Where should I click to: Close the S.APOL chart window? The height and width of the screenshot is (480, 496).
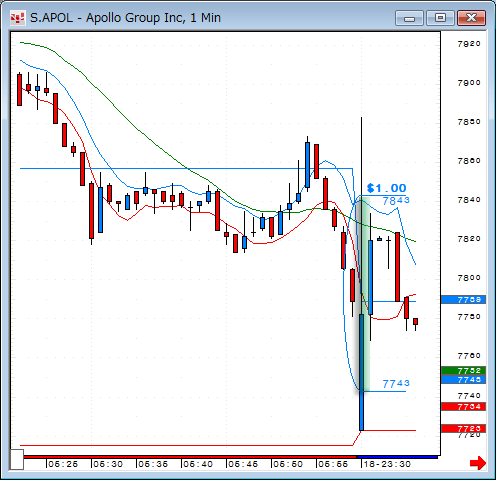(471, 18)
